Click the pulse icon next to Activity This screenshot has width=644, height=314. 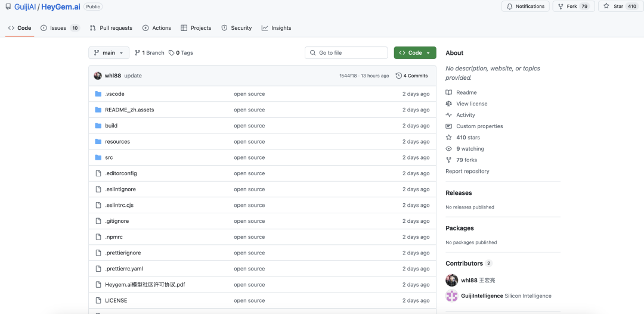click(x=449, y=116)
